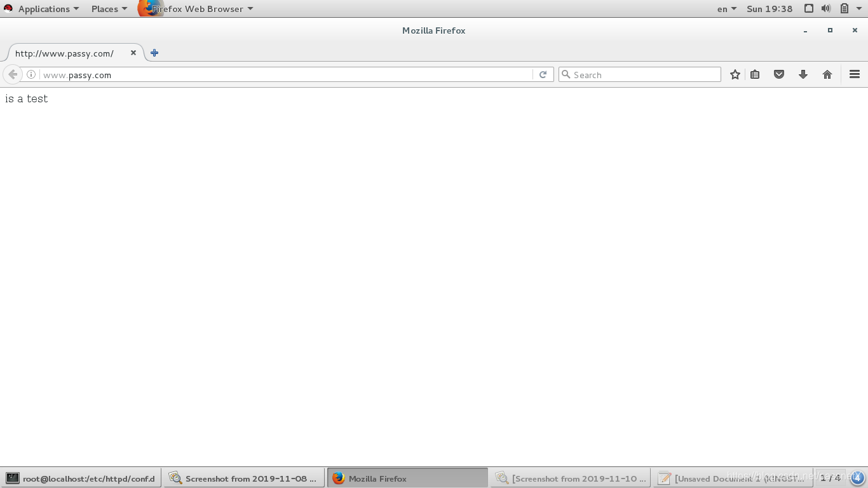This screenshot has width=868, height=488.
Task: Open the Firefox Web Browser app menu
Action: [196, 9]
